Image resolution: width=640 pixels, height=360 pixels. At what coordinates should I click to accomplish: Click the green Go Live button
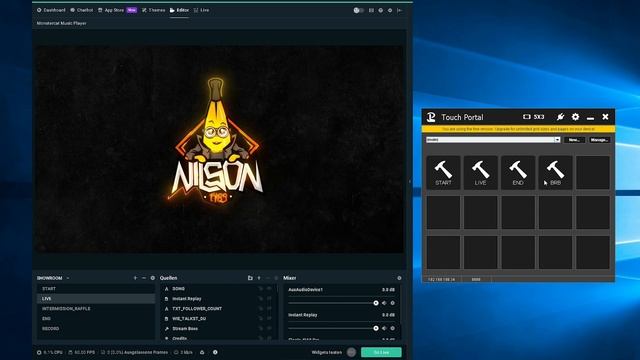(x=381, y=352)
